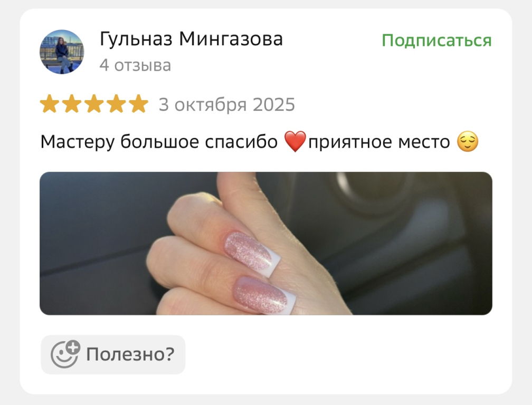Viewport: 532px width, 405px height.
Task: Click the fourth gold rating star
Action: click(116, 104)
